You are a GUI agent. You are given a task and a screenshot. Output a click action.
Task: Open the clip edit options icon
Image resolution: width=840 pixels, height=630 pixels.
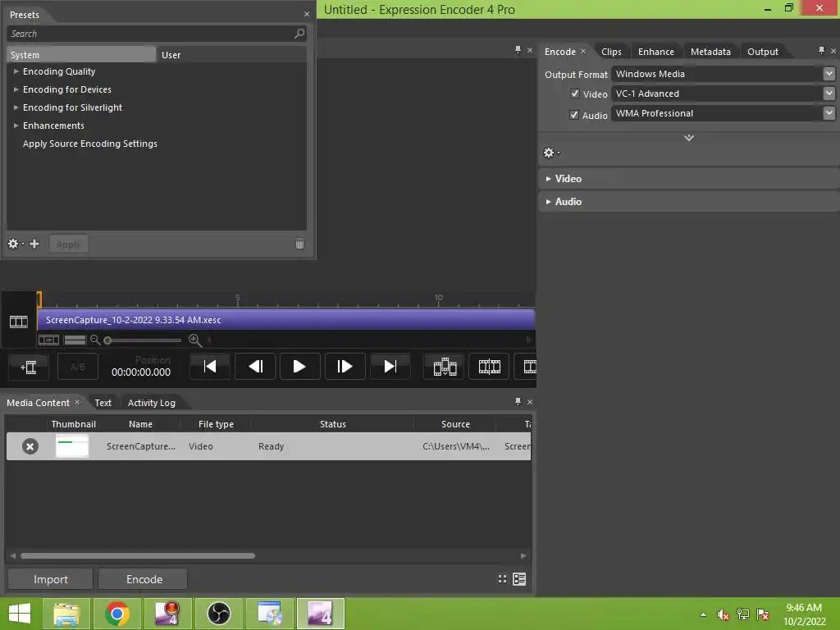(445, 367)
